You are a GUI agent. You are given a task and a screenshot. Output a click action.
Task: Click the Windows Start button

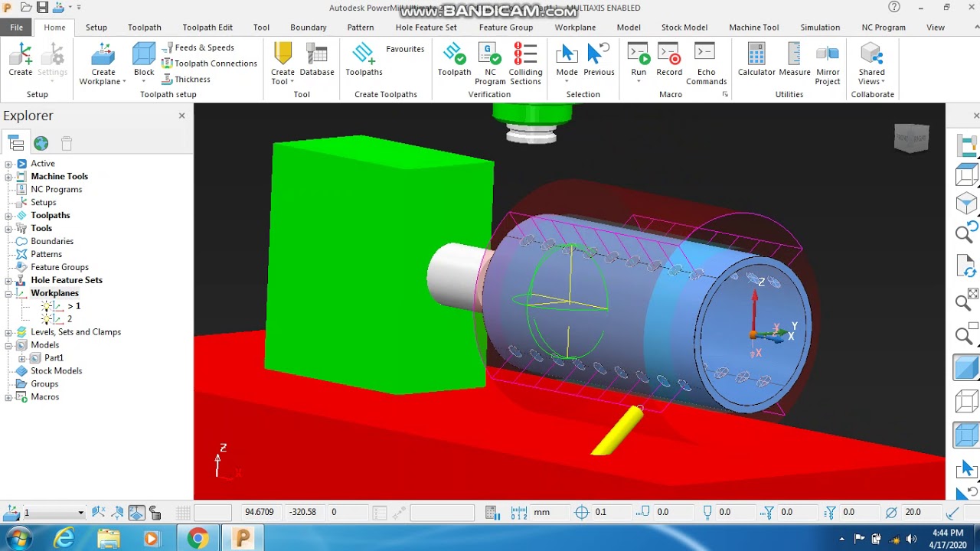[x=18, y=539]
